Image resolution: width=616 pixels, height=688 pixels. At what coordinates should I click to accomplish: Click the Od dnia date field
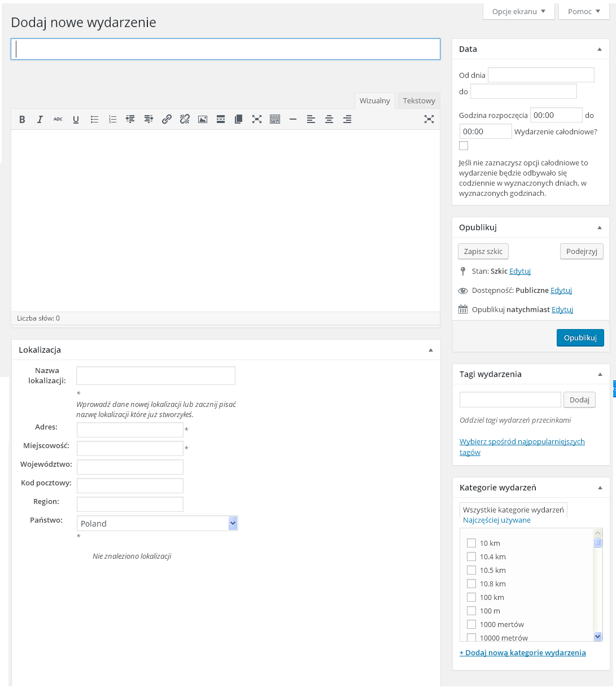pyautogui.click(x=541, y=75)
